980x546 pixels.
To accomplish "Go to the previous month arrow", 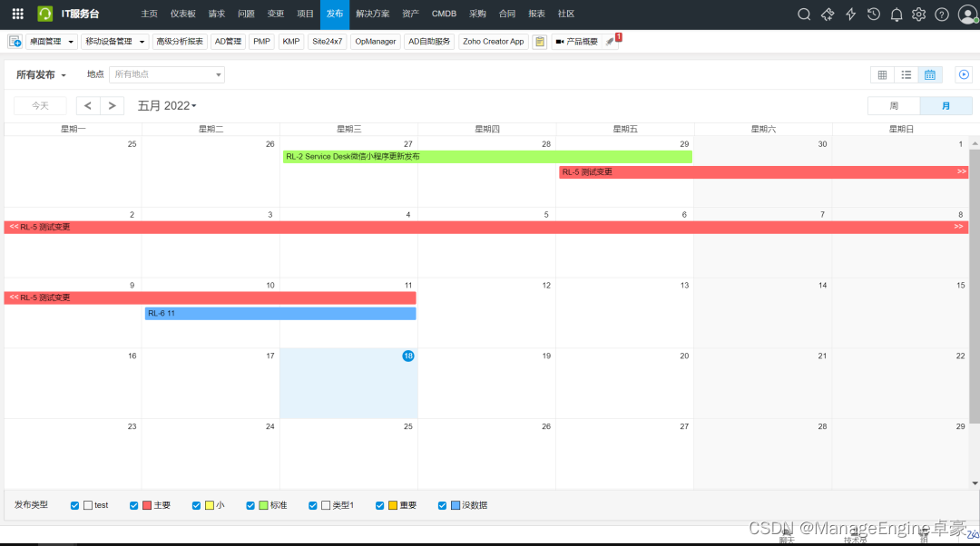I will (88, 105).
